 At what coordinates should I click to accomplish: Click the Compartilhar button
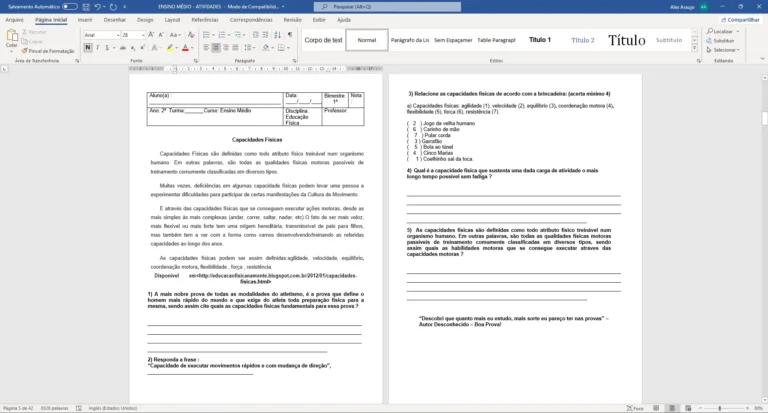[740, 20]
